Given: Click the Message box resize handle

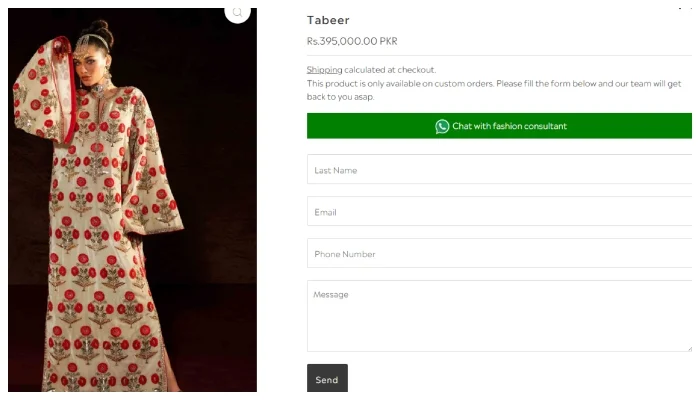Looking at the screenshot, I should click(x=688, y=347).
